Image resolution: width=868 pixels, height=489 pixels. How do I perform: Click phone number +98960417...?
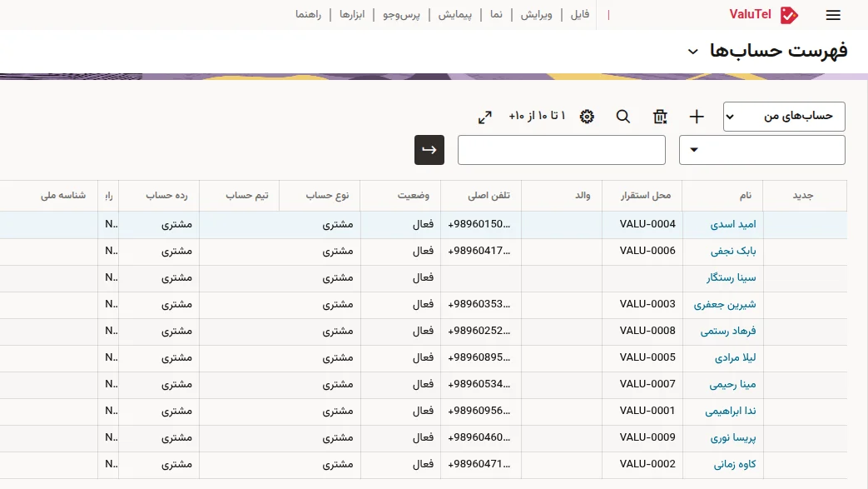click(479, 251)
